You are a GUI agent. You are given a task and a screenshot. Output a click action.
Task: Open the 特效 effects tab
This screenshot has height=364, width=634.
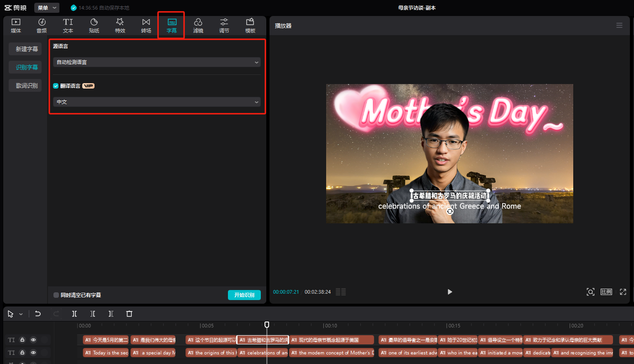(120, 26)
